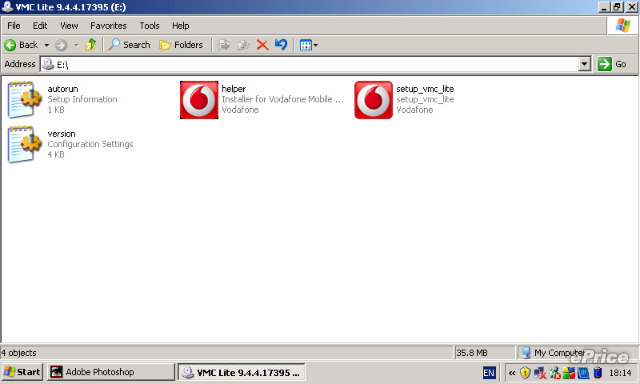Image resolution: width=640 pixels, height=384 pixels.
Task: Minimize the VMC Lite window
Action: pos(604,7)
